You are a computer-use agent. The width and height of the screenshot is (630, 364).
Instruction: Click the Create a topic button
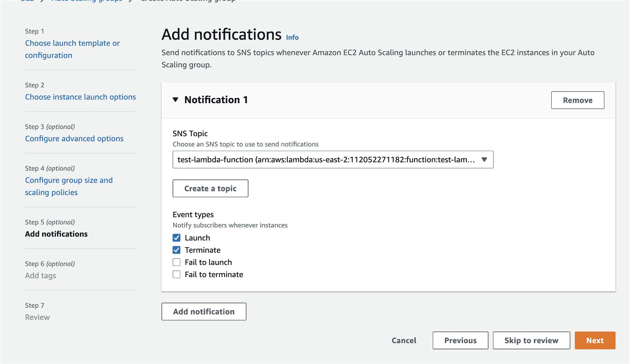[210, 188]
